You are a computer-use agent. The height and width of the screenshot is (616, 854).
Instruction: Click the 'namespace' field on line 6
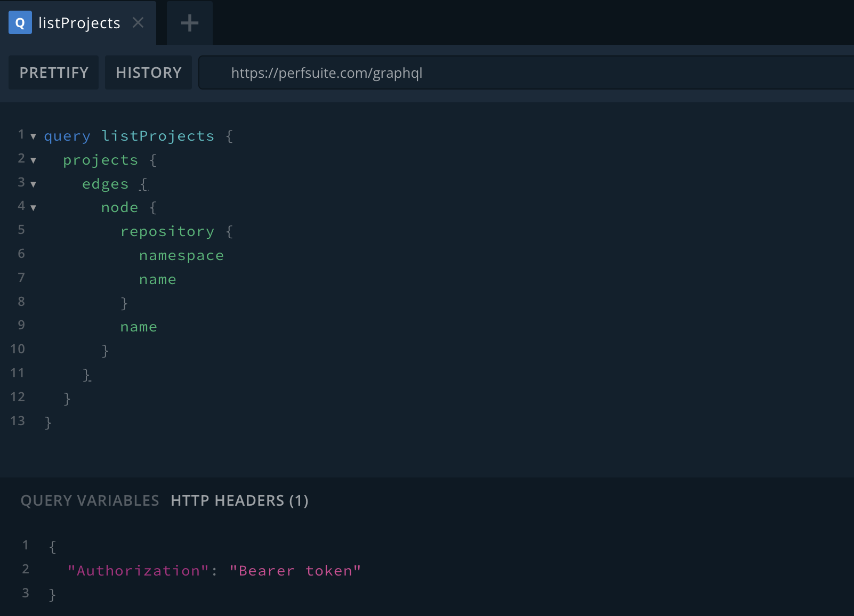pyautogui.click(x=182, y=255)
